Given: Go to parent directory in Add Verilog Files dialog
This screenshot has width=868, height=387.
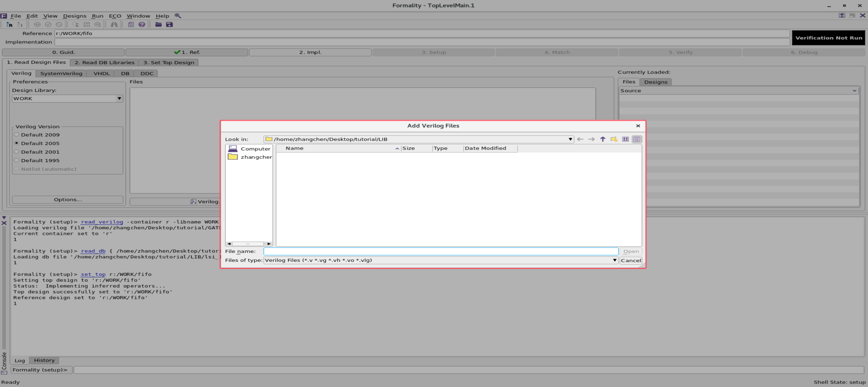Looking at the screenshot, I should [602, 139].
